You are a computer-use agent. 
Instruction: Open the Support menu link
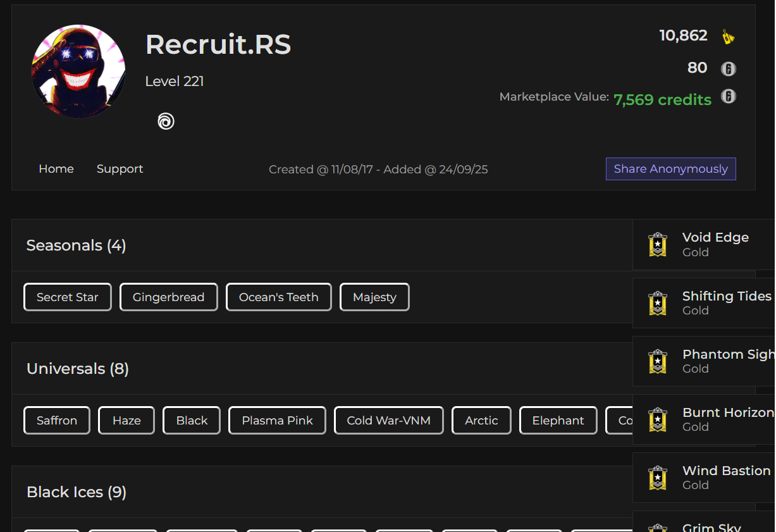[120, 169]
